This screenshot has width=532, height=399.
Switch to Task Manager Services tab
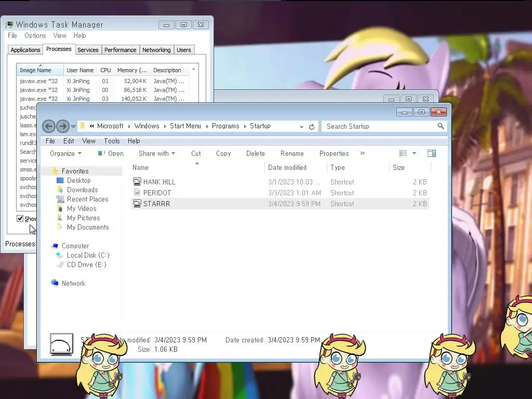[88, 50]
